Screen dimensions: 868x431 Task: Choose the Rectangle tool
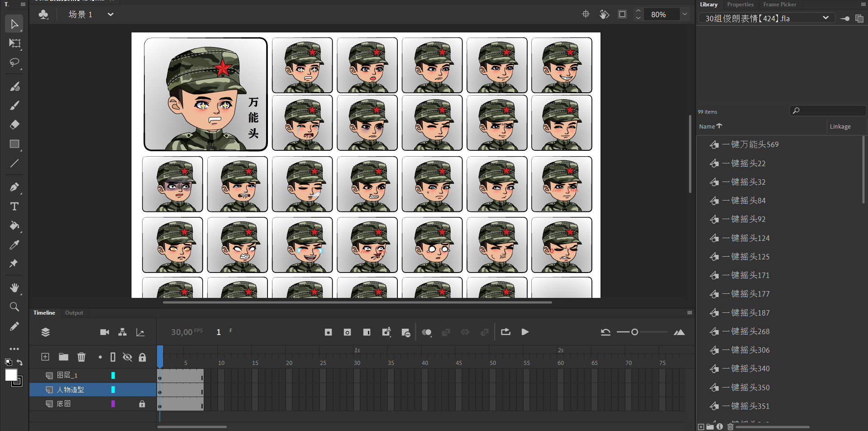14,144
